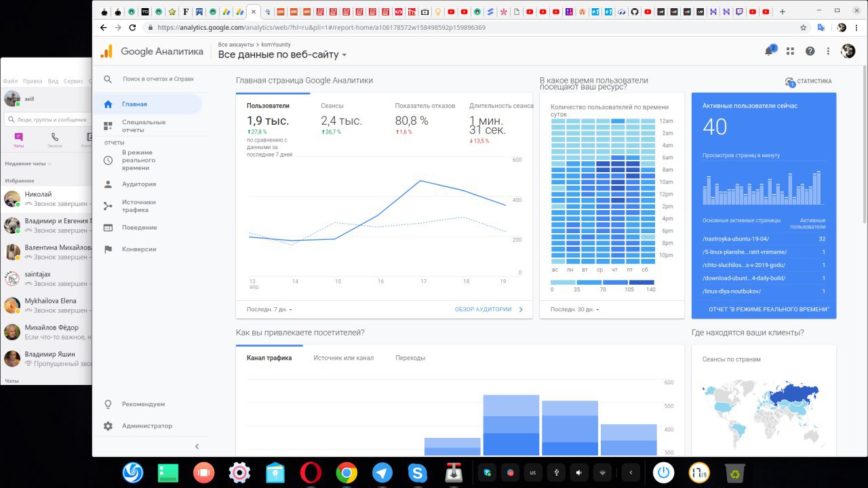Open chat with Владимир Яшин in Skype

(46, 359)
